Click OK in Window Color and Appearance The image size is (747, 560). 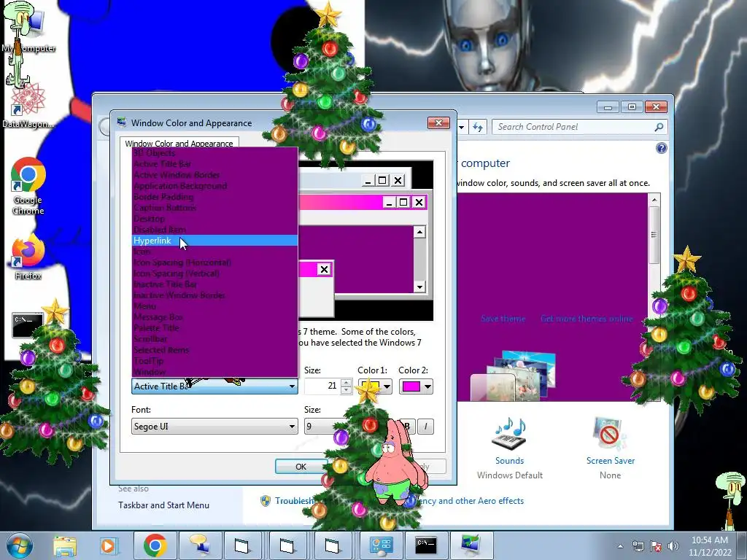(301, 467)
